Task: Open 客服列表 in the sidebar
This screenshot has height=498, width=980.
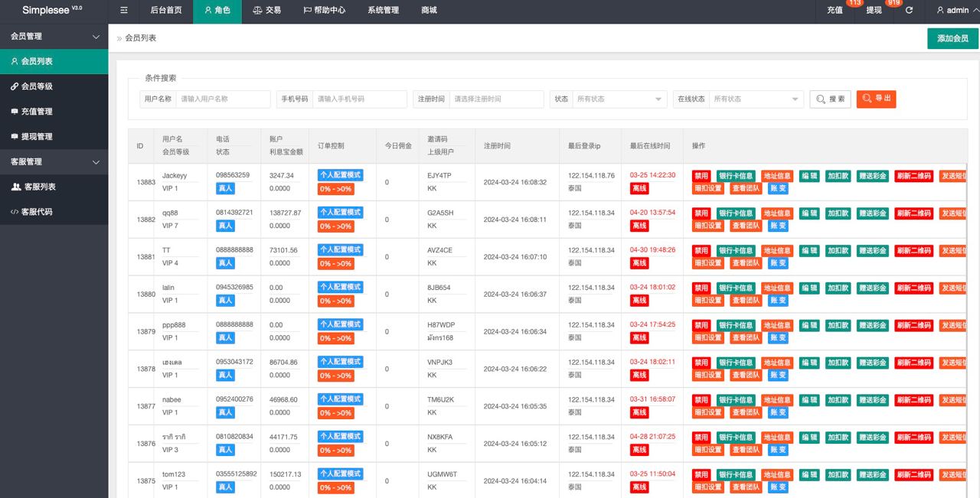Action: tap(40, 187)
